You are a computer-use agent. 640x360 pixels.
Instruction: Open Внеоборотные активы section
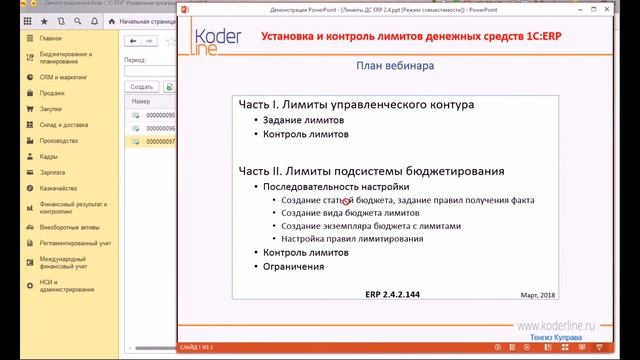pyautogui.click(x=69, y=227)
